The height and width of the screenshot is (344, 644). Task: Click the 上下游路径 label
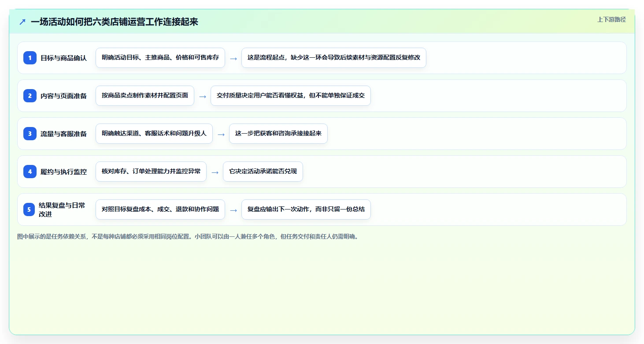(611, 19)
